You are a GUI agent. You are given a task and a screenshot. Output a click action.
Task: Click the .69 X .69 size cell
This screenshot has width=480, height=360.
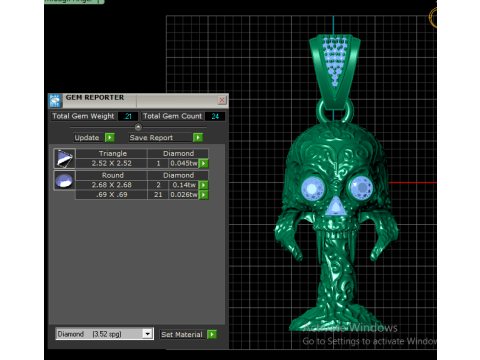click(112, 195)
